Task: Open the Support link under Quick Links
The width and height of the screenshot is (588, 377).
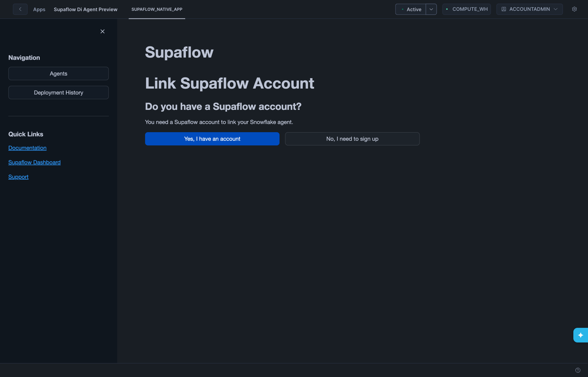Action: point(18,177)
